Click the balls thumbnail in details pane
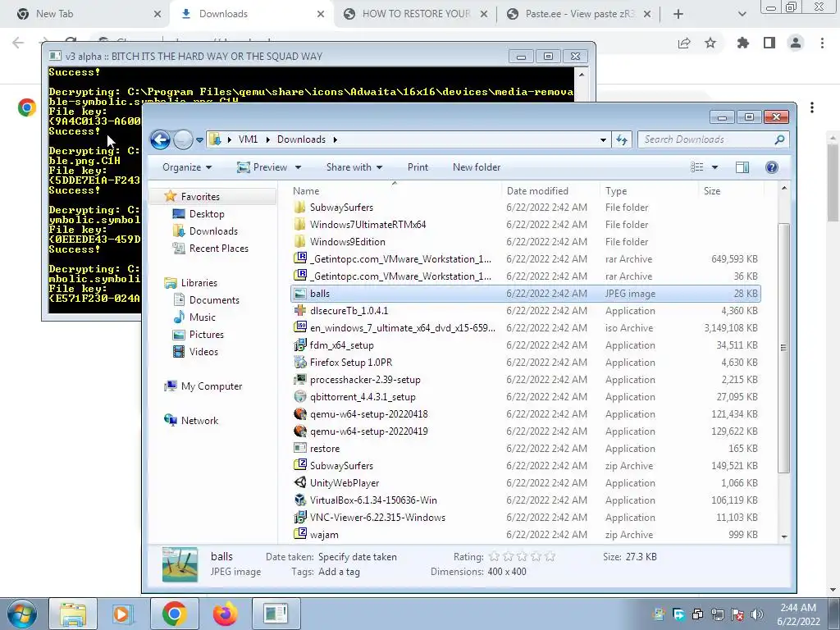Screen dimensions: 840x630 (x=180, y=564)
